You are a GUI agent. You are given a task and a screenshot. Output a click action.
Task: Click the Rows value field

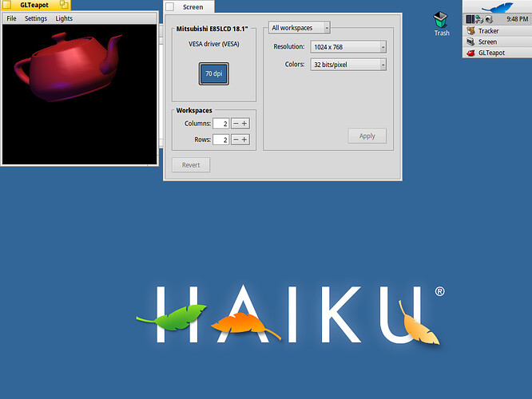[x=221, y=140]
